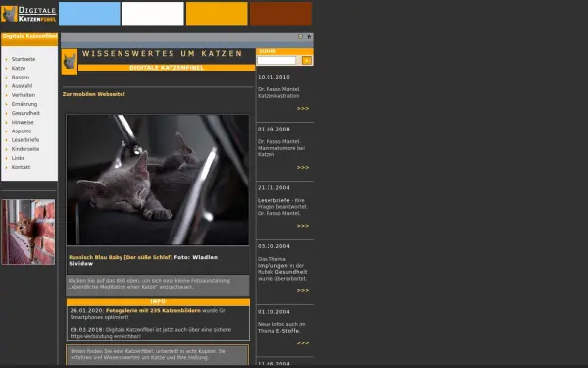Open the >>> arrow under Impfungen news
Viewport: 588px width, 368px height.
[303, 291]
